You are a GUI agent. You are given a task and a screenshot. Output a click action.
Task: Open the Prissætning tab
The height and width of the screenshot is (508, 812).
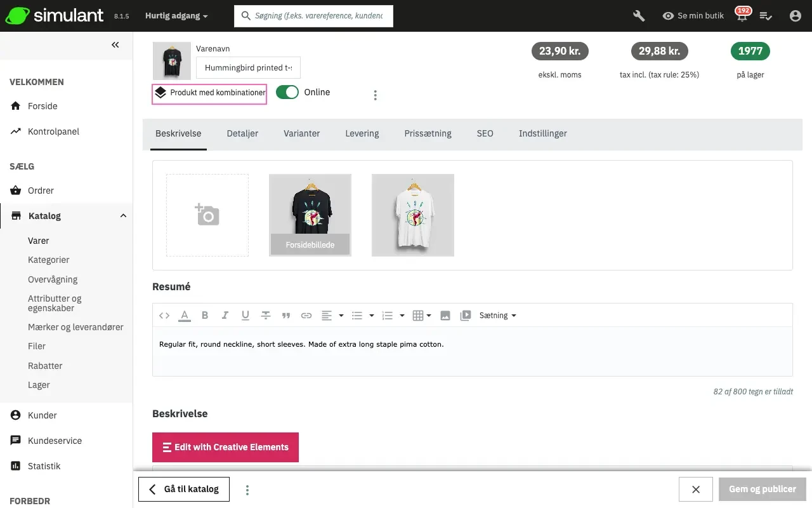(428, 133)
